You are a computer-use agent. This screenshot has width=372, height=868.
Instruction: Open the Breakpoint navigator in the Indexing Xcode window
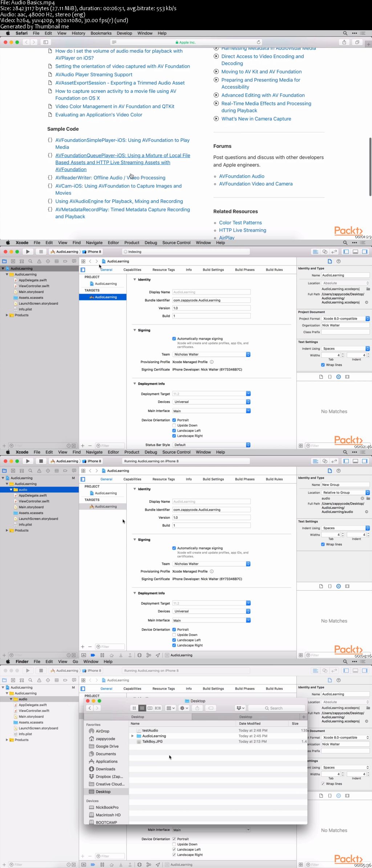tap(65, 261)
